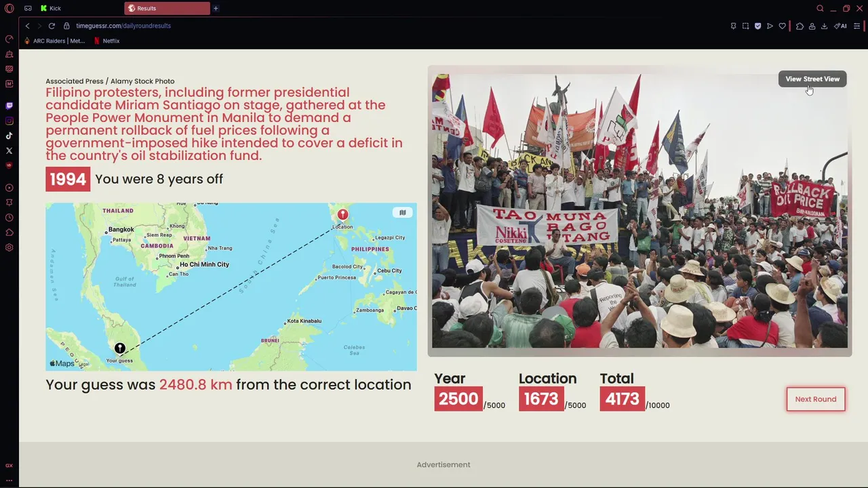Open the M panel icon in sidebar
This screenshot has width=868, height=488.
pyautogui.click(x=9, y=84)
